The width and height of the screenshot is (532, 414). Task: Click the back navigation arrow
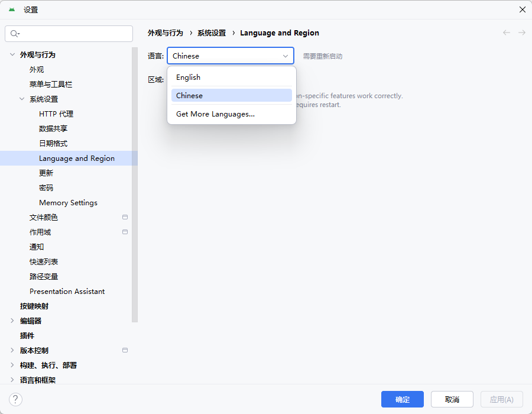(507, 33)
